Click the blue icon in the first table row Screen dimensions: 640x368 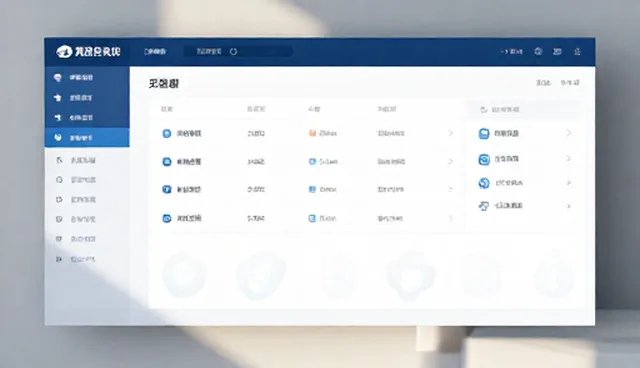pyautogui.click(x=167, y=133)
